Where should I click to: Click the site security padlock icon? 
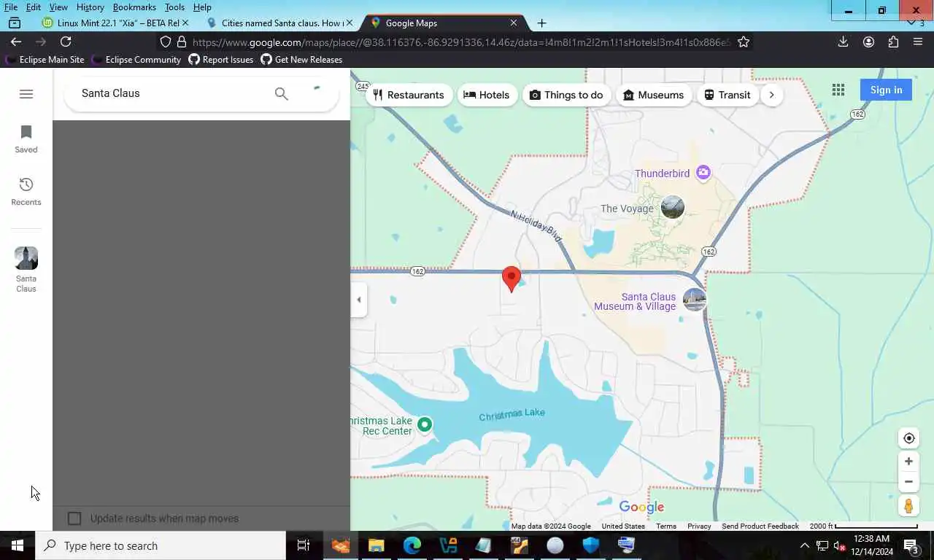pos(182,42)
